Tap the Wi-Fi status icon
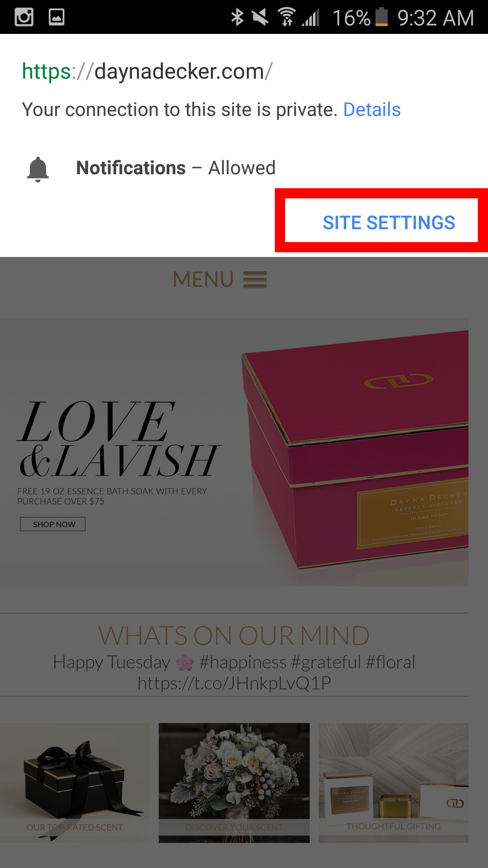Image resolution: width=488 pixels, height=868 pixels. click(x=287, y=17)
